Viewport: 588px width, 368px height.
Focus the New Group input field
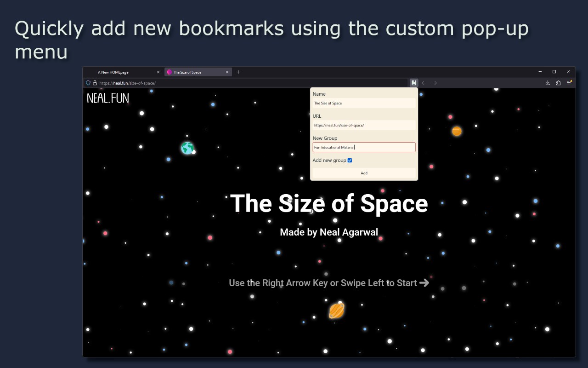tap(364, 147)
